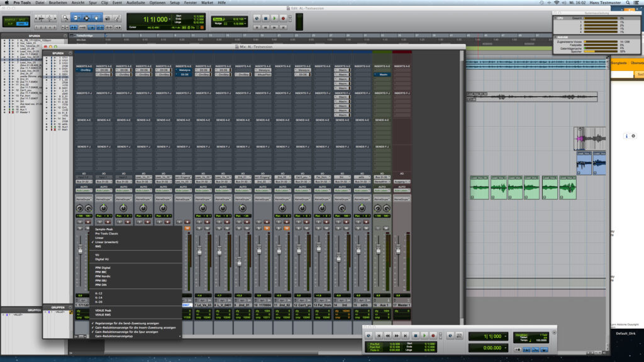The image size is (644, 362).
Task: Open the Fenster menu
Action: click(190, 3)
